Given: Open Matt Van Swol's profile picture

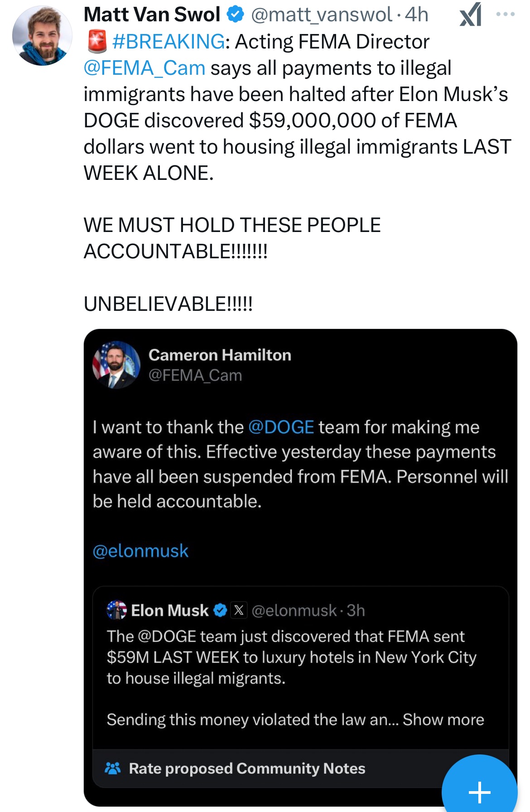Looking at the screenshot, I should coord(42,35).
